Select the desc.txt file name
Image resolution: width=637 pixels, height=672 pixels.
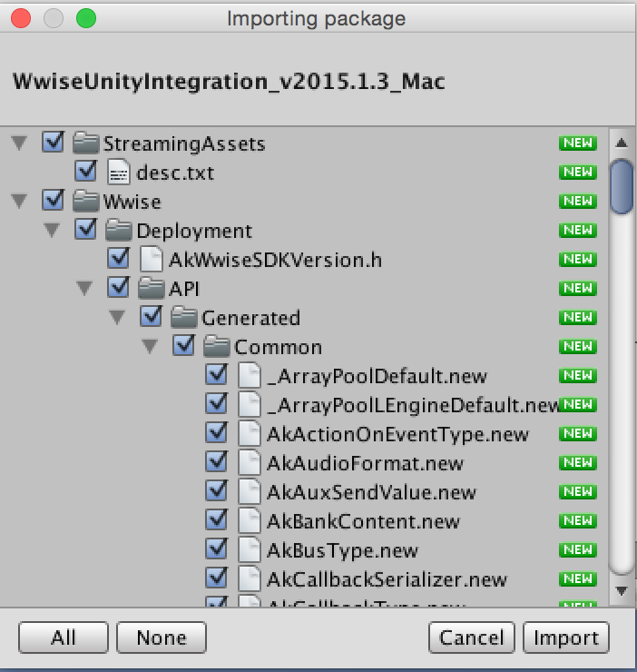click(x=175, y=173)
